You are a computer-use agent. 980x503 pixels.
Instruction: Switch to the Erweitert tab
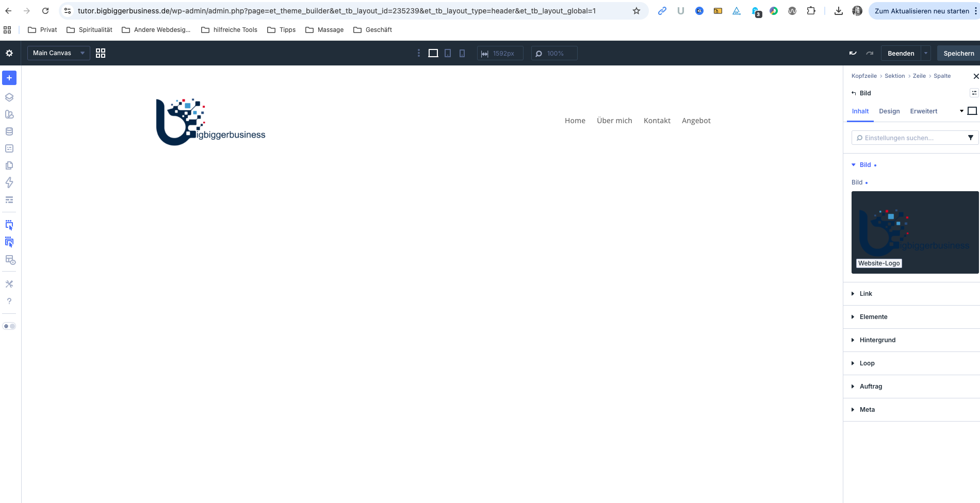[924, 111]
